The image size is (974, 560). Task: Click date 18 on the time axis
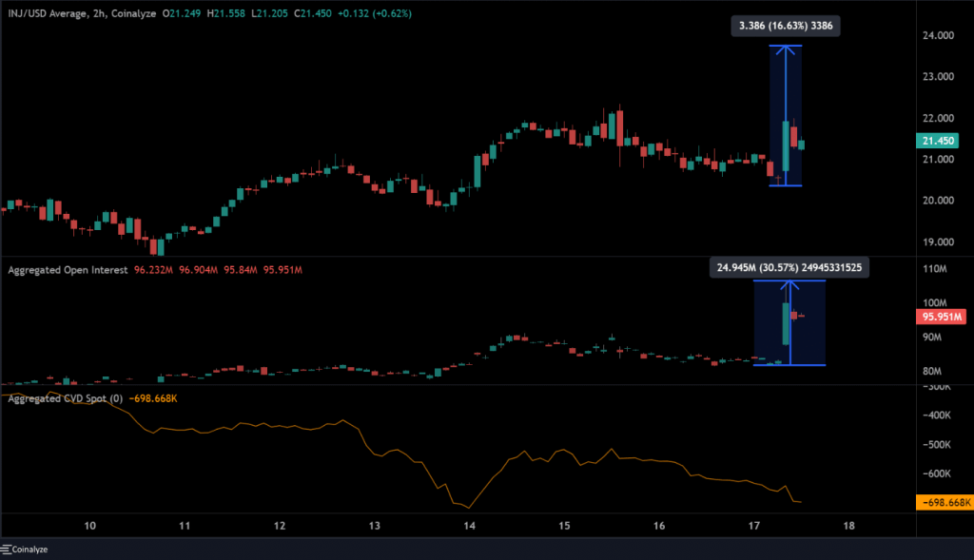click(848, 526)
